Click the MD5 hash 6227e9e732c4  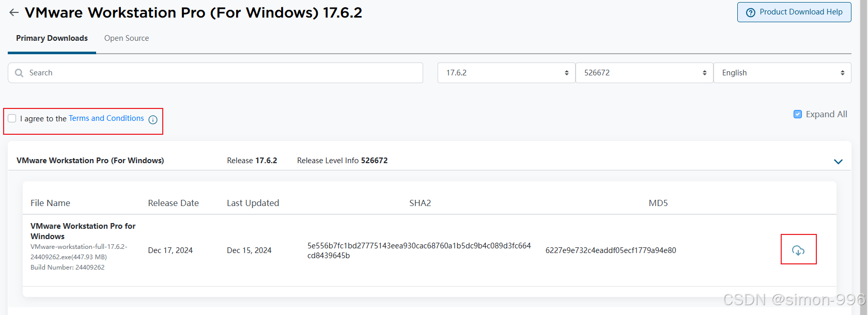pyautogui.click(x=611, y=250)
